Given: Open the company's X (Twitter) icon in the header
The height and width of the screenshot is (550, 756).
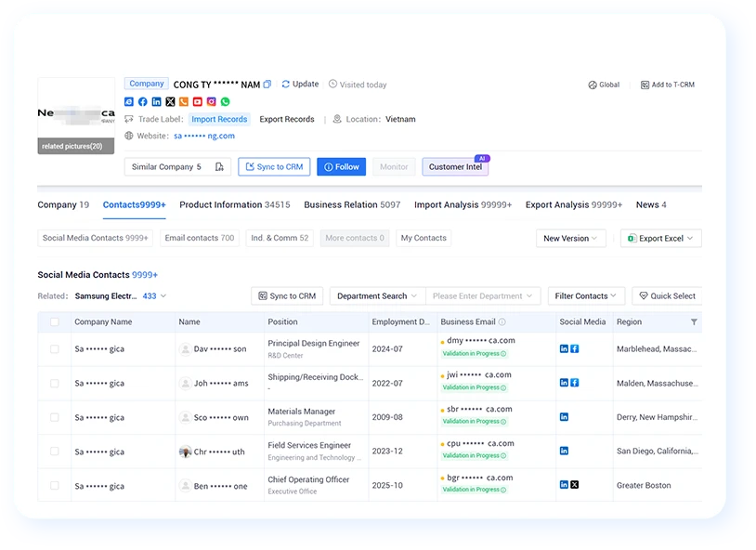Looking at the screenshot, I should 170,102.
